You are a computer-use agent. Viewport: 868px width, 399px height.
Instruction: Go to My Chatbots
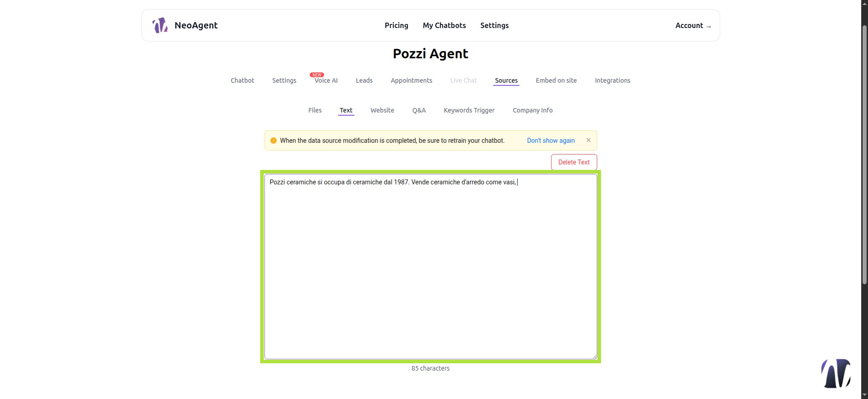(x=444, y=25)
